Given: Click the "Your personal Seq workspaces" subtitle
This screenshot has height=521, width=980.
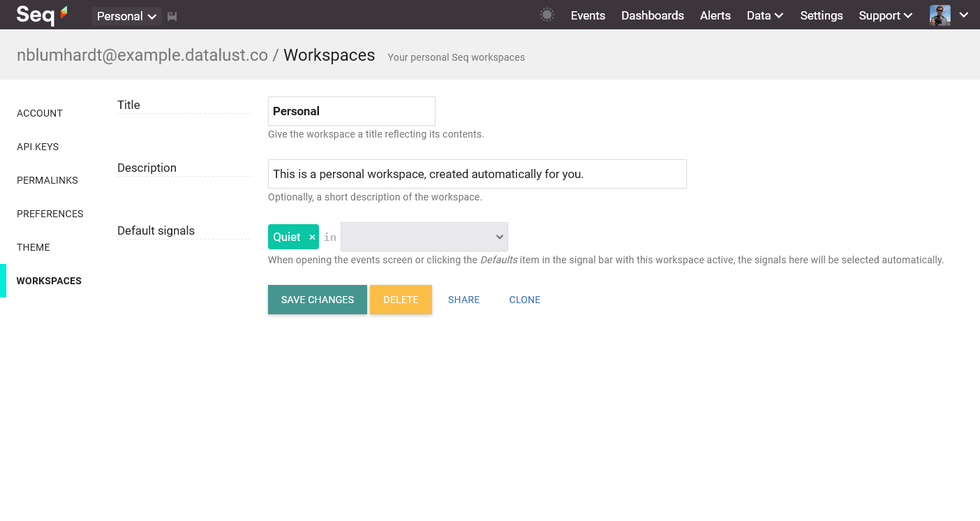Looking at the screenshot, I should [456, 57].
